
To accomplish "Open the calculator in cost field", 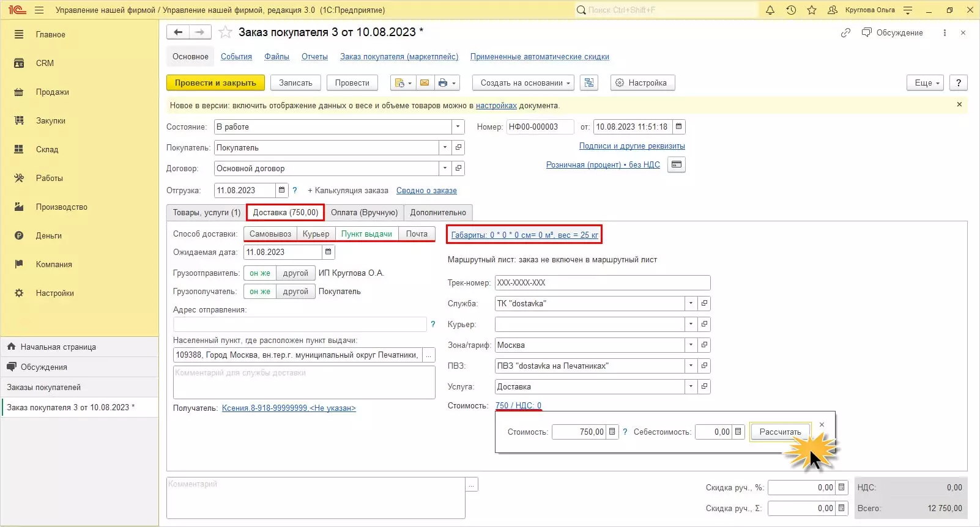I will pyautogui.click(x=612, y=432).
